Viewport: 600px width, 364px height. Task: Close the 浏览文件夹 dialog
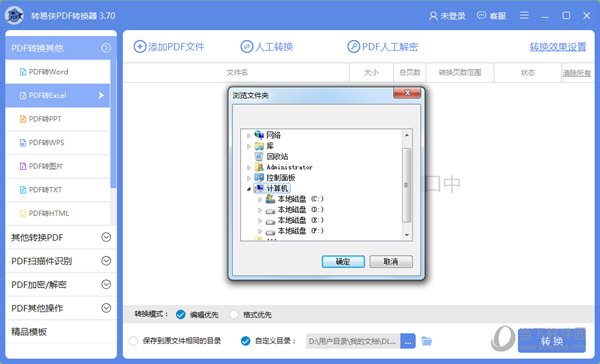click(x=407, y=93)
